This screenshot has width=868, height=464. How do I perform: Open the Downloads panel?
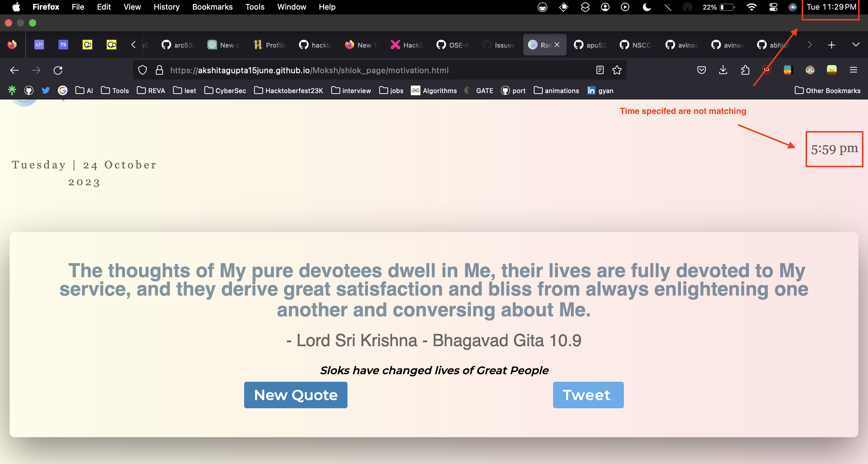[x=723, y=70]
